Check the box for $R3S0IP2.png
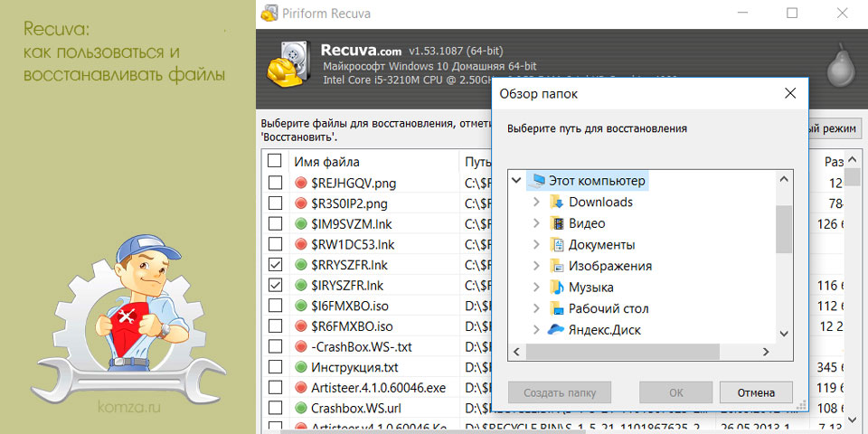This screenshot has height=434, width=868. (275, 203)
